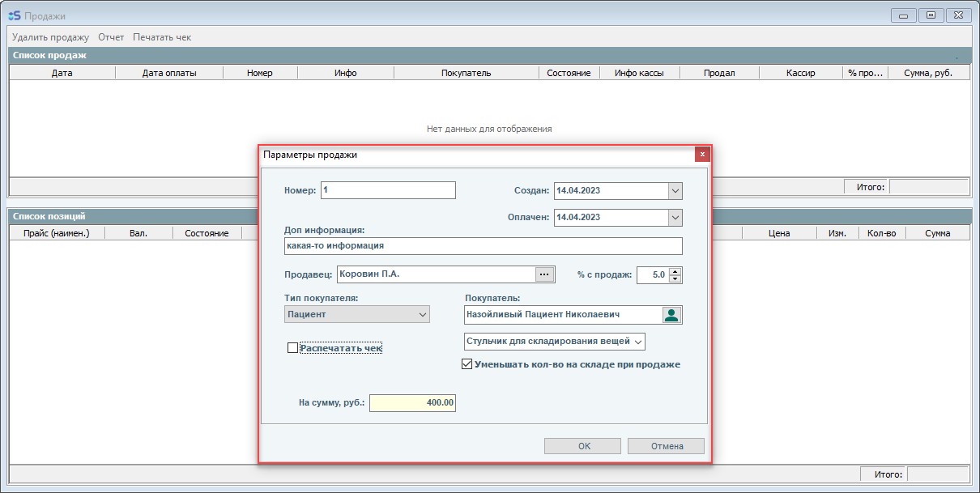Open seller lookup via ellipsis button

(x=544, y=274)
